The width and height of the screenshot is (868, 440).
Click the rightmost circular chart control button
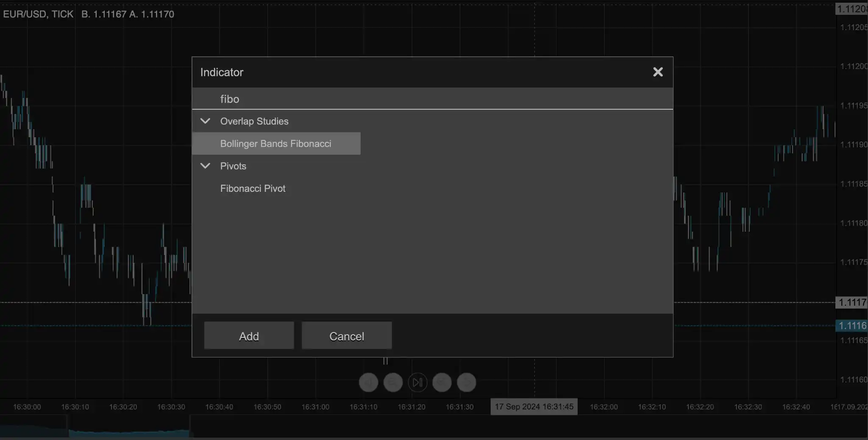click(x=466, y=382)
